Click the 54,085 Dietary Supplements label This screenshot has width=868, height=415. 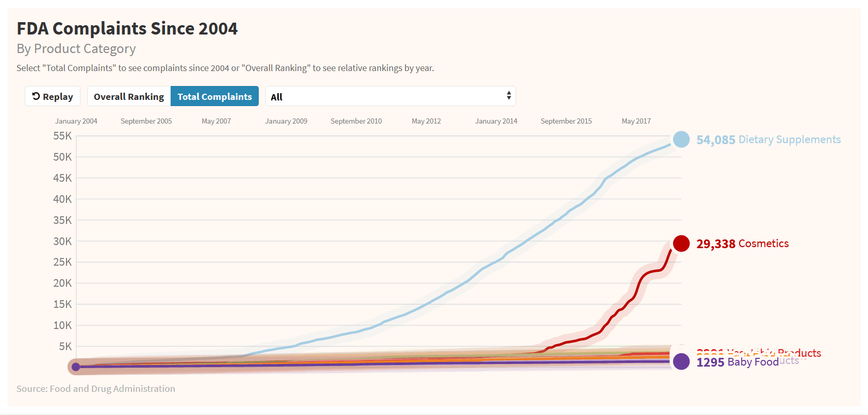tap(768, 140)
